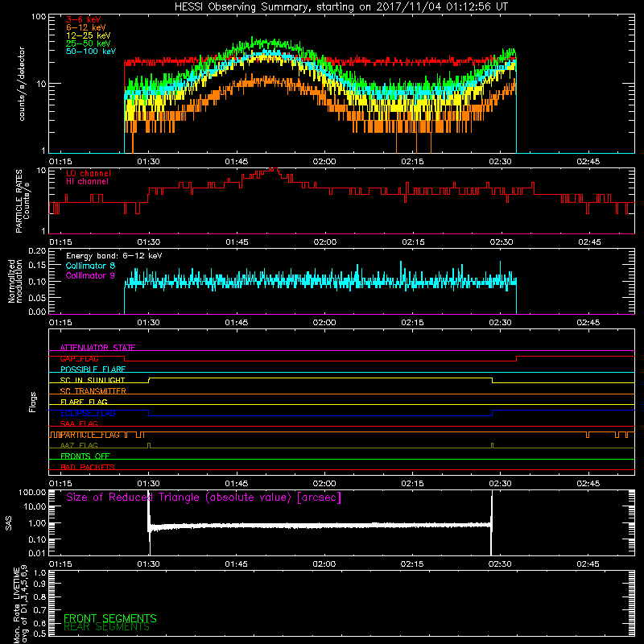Click the Size of Reduced Triangle caption
Viewport: 644px width, 644px height.
(204, 497)
